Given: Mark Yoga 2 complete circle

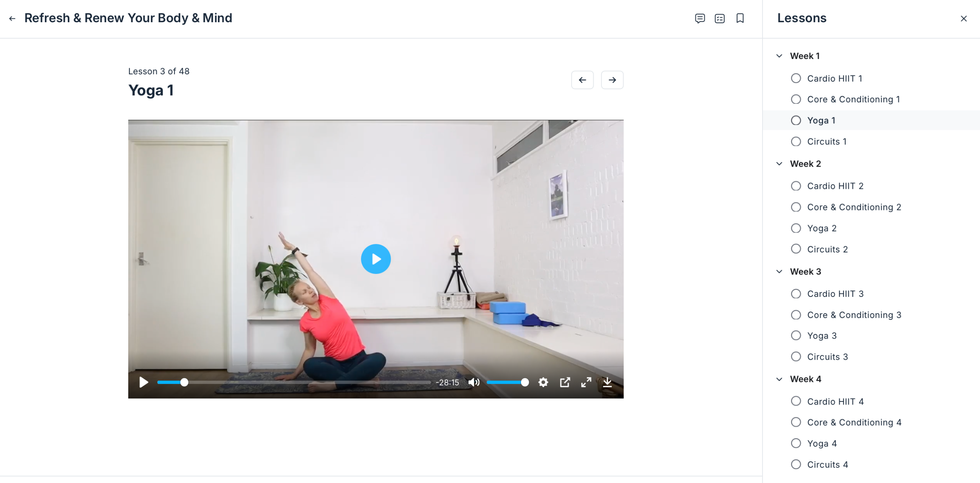Looking at the screenshot, I should pyautogui.click(x=796, y=228).
